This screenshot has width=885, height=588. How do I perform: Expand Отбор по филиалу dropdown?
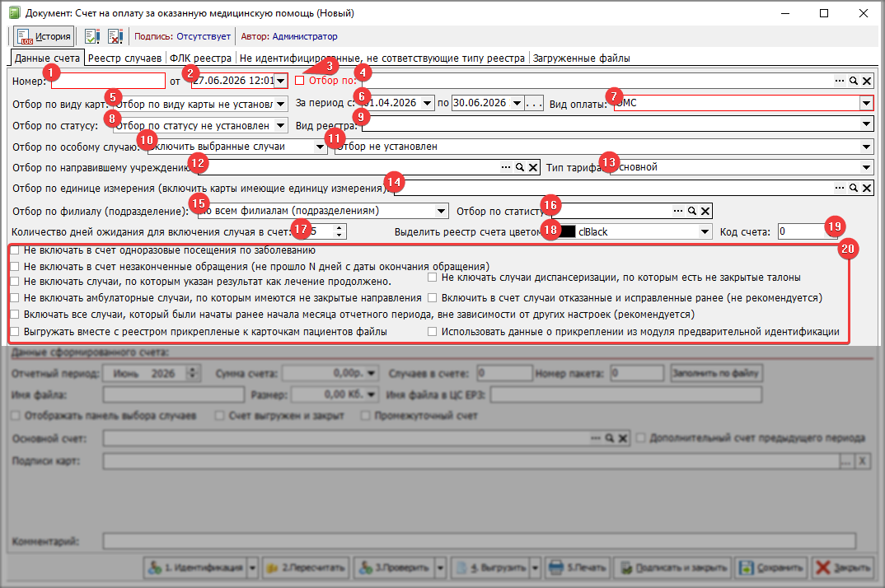pos(442,211)
